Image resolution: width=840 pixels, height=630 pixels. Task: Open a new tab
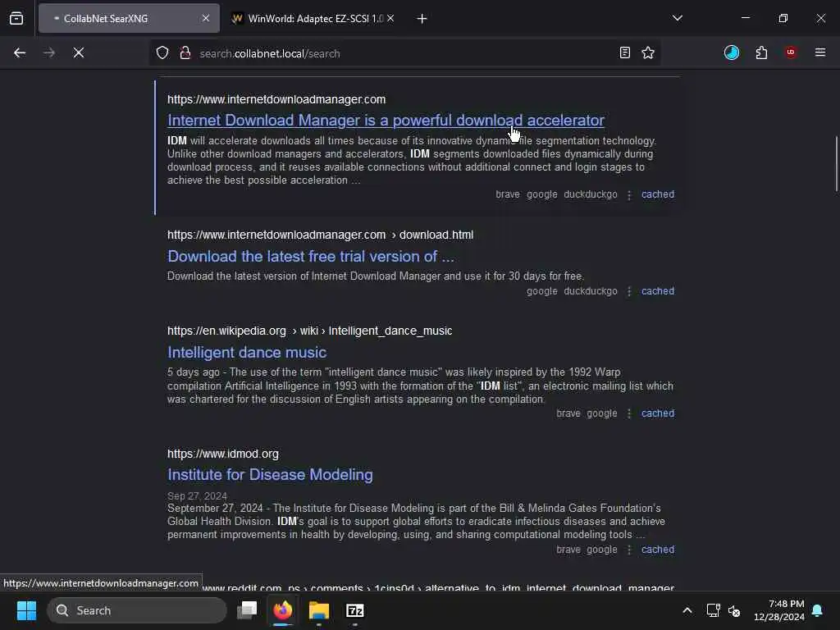[x=422, y=19]
